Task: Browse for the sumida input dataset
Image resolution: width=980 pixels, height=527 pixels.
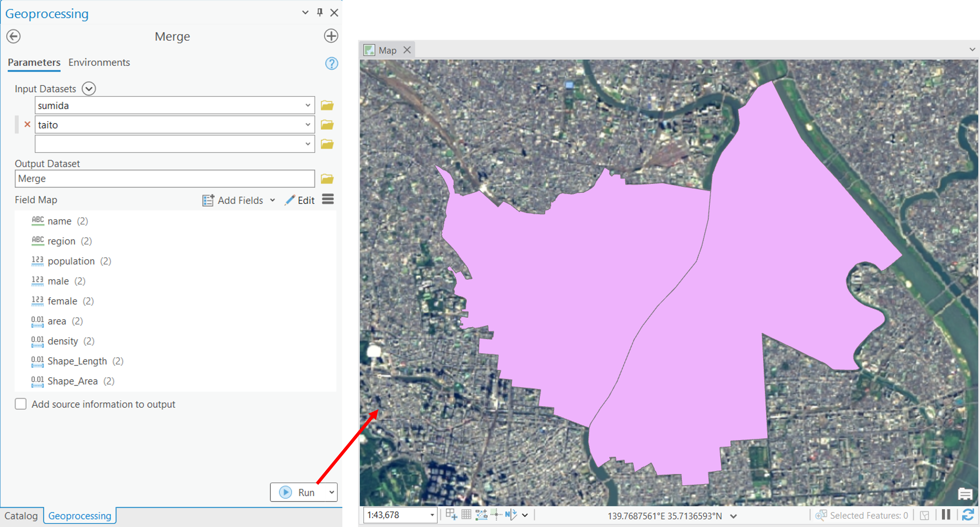Action: (327, 105)
